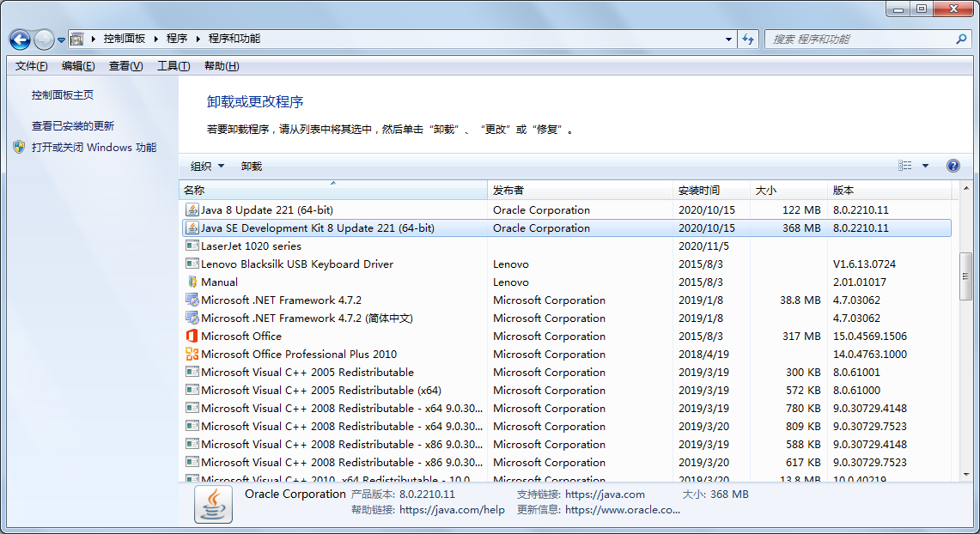Sort by 安装时间 column header
Viewport: 980px width, 534px height.
(x=711, y=190)
